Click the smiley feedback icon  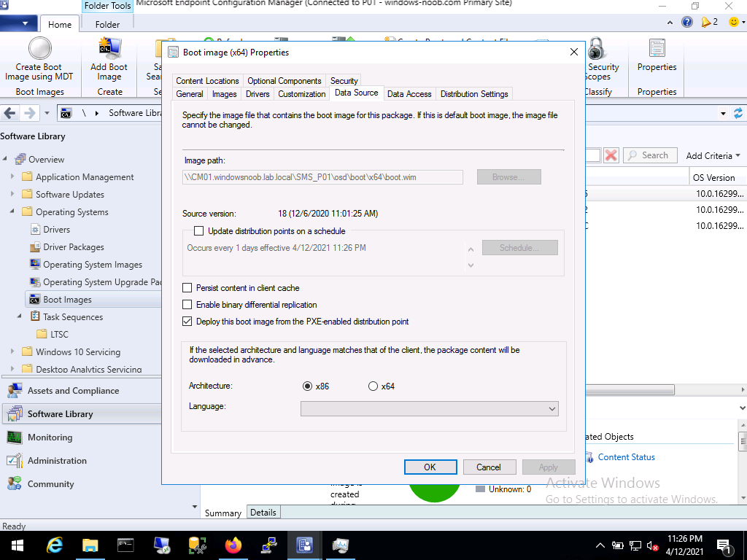[734, 22]
